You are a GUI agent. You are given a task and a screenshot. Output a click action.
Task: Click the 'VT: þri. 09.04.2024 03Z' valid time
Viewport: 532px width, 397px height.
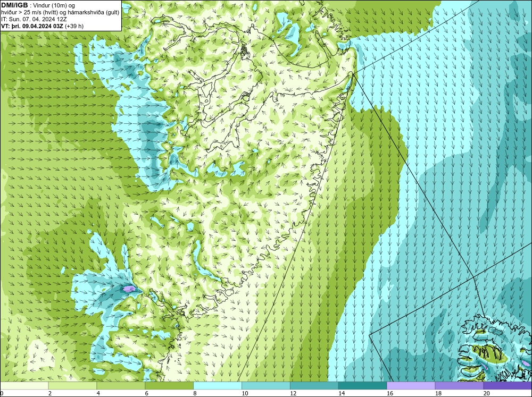[x=32, y=26]
